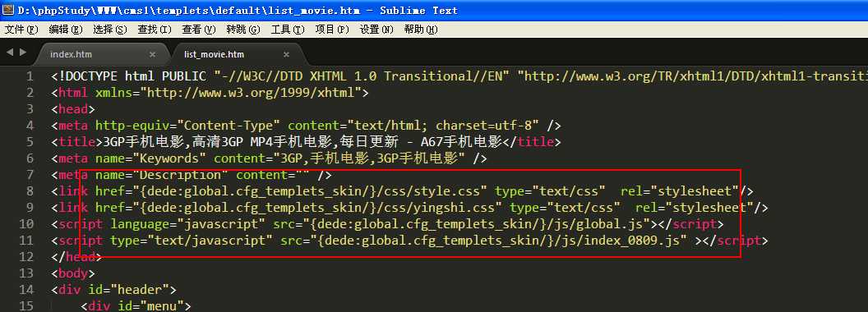Click "stylesheet" on line 8
Viewport: 868px width, 312px height.
coord(695,191)
